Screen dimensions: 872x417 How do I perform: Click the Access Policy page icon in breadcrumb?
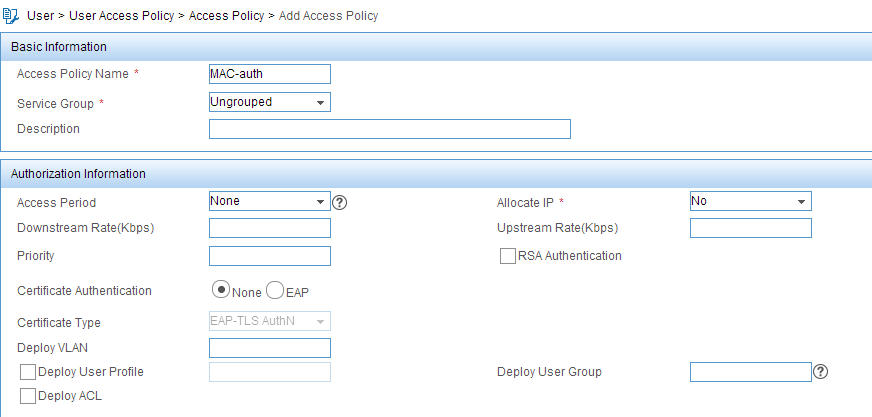coord(11,16)
